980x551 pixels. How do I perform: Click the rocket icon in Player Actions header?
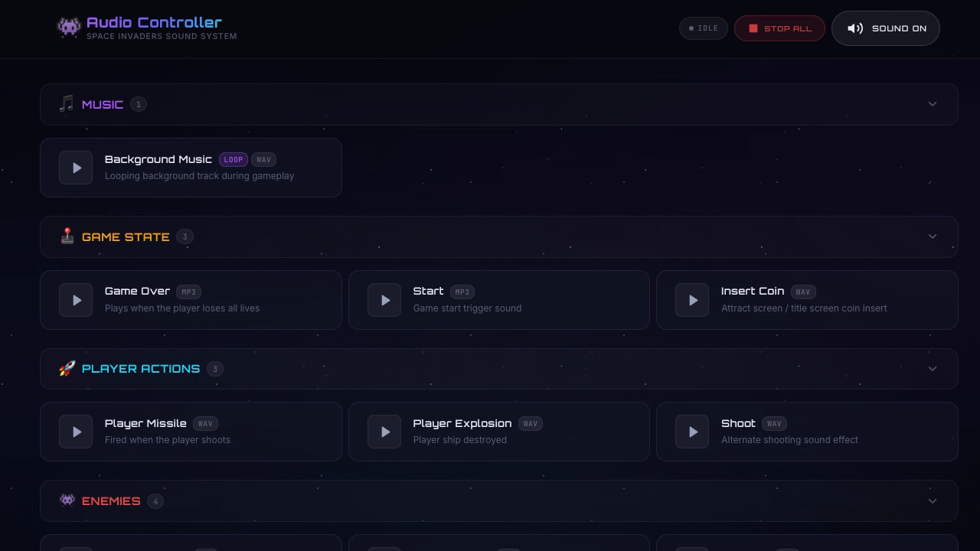pyautogui.click(x=67, y=369)
